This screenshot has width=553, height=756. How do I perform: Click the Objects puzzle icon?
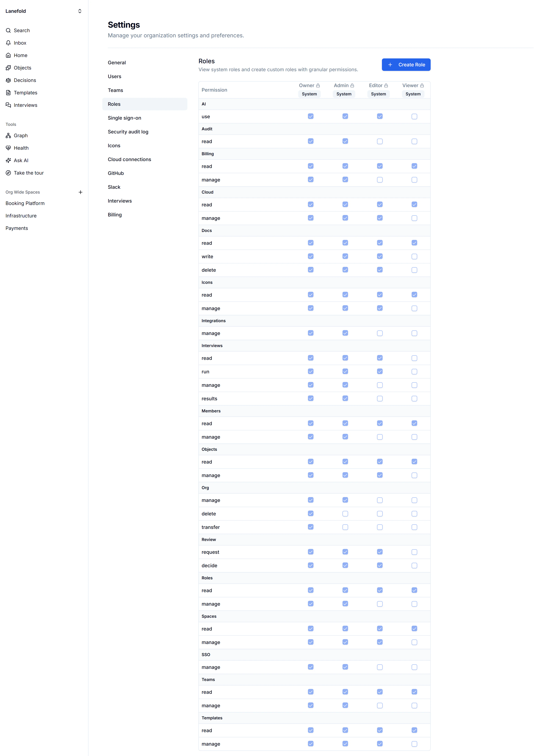(8, 68)
